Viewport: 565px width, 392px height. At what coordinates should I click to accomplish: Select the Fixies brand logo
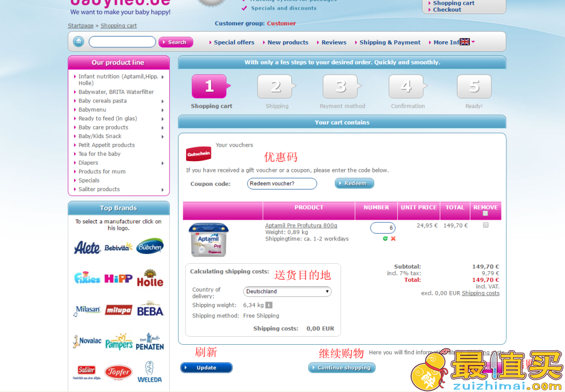click(87, 278)
